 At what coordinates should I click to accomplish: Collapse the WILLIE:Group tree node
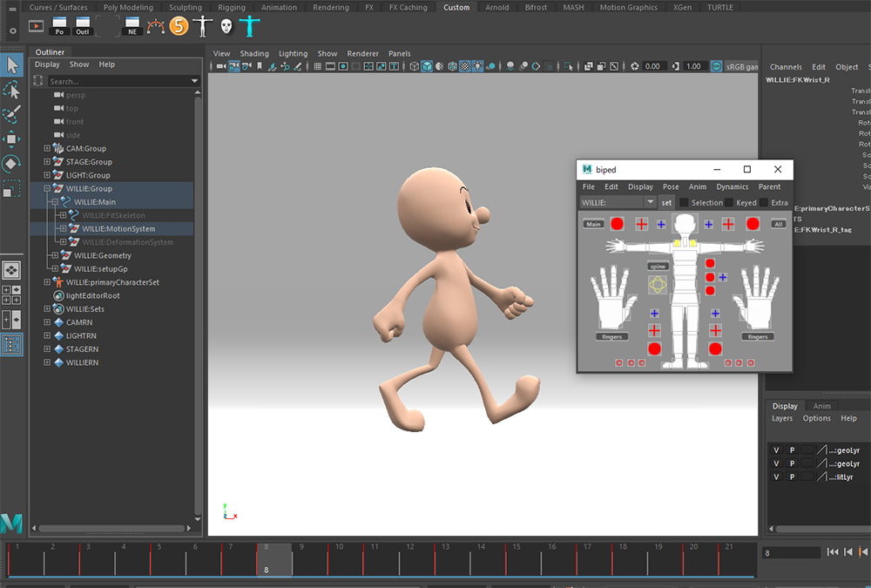[x=47, y=189]
